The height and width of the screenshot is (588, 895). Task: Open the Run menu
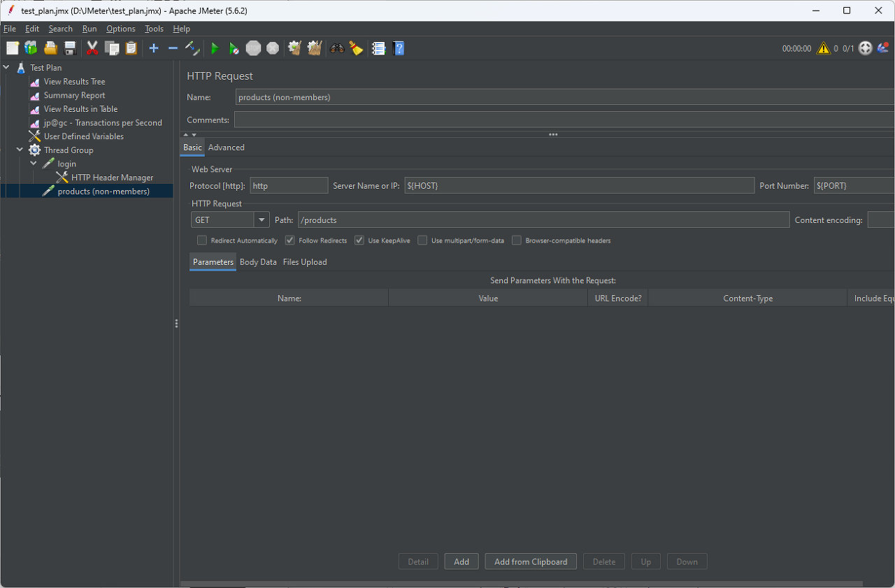pos(89,29)
